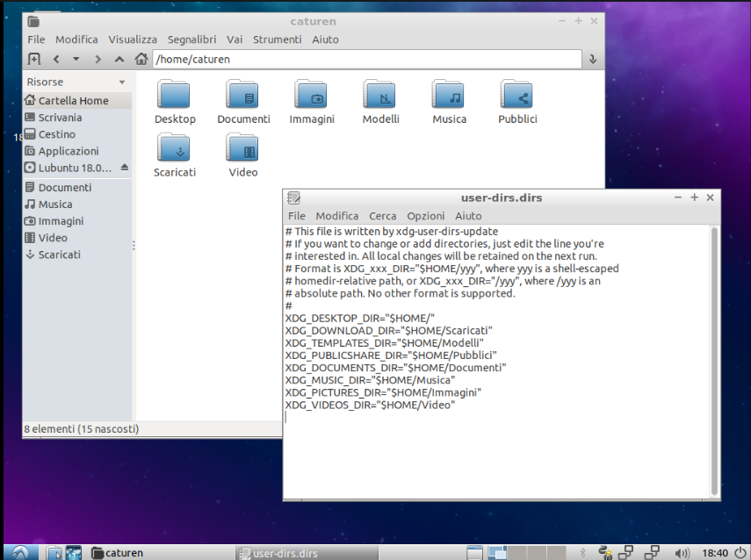Select the Modelli folder icon

[380, 94]
